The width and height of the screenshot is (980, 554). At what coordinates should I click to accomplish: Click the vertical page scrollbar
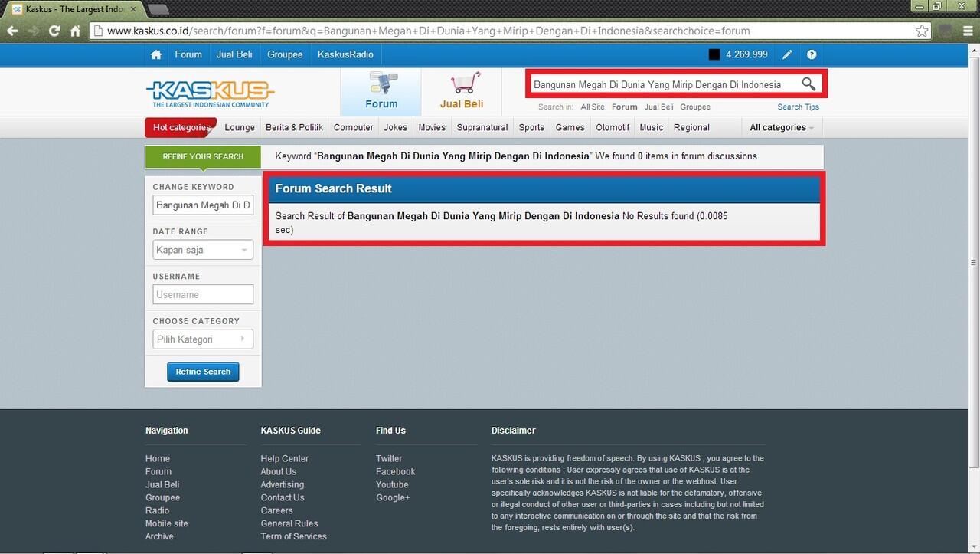pos(974,262)
